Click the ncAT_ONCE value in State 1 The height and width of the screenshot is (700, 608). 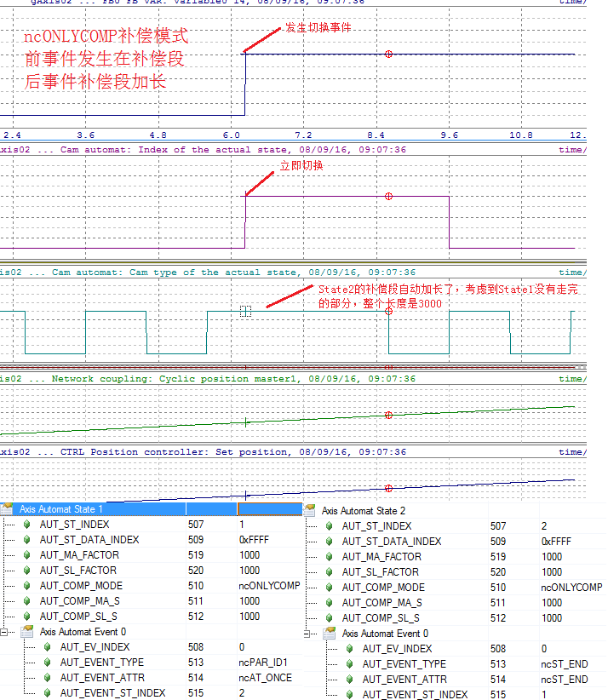[265, 678]
